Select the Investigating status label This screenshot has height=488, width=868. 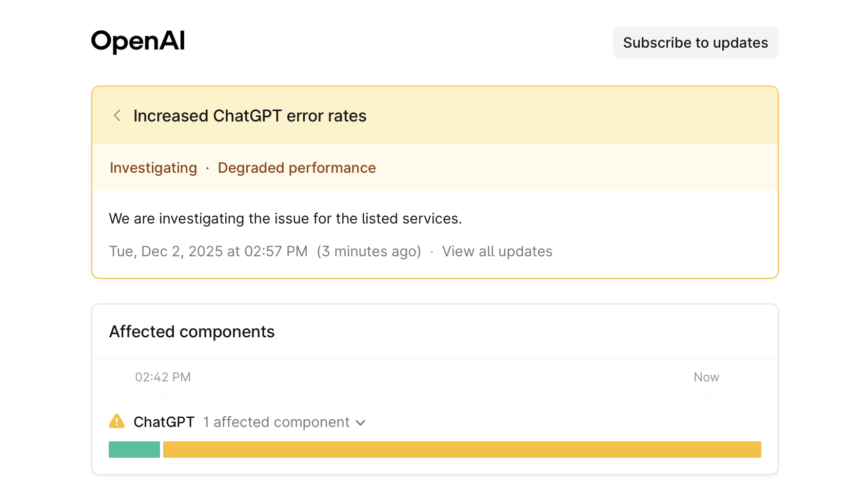[x=153, y=168]
